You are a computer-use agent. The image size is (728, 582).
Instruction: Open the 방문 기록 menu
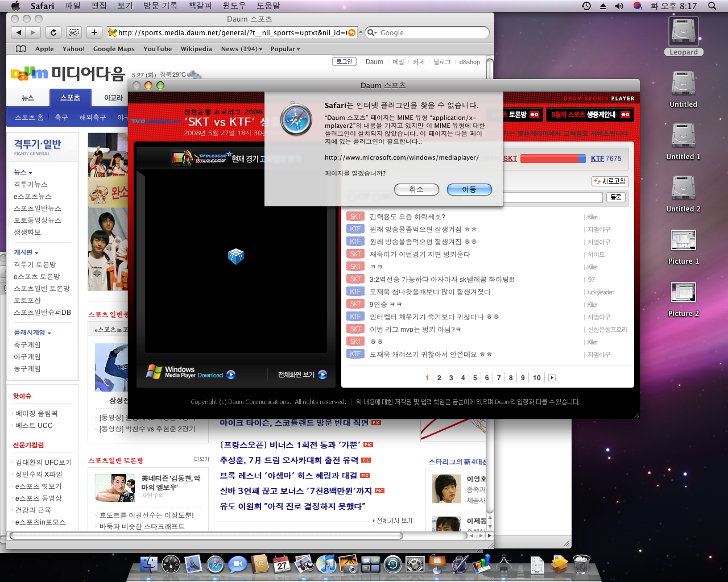(160, 6)
